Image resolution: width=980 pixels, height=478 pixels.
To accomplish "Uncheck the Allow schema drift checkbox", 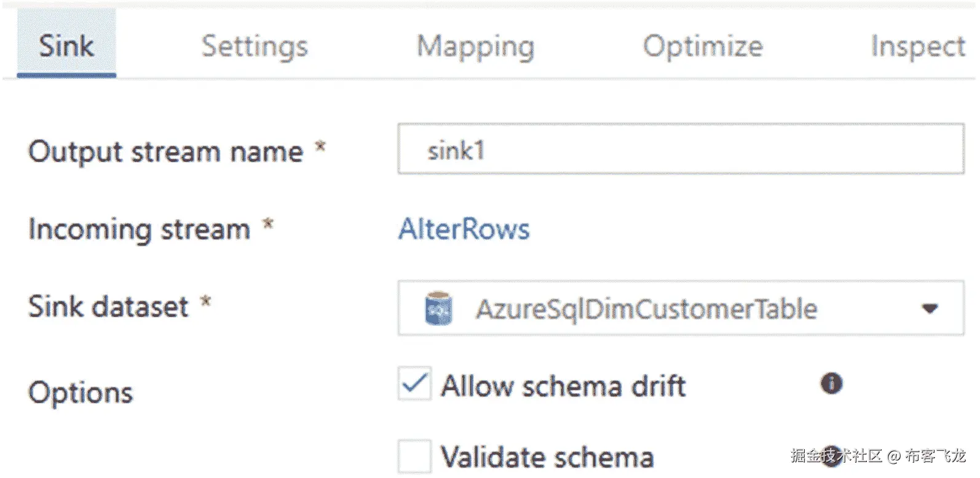I will 414,384.
